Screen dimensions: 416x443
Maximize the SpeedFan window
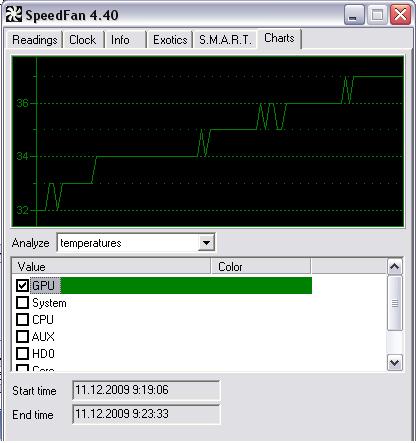[x=377, y=15]
